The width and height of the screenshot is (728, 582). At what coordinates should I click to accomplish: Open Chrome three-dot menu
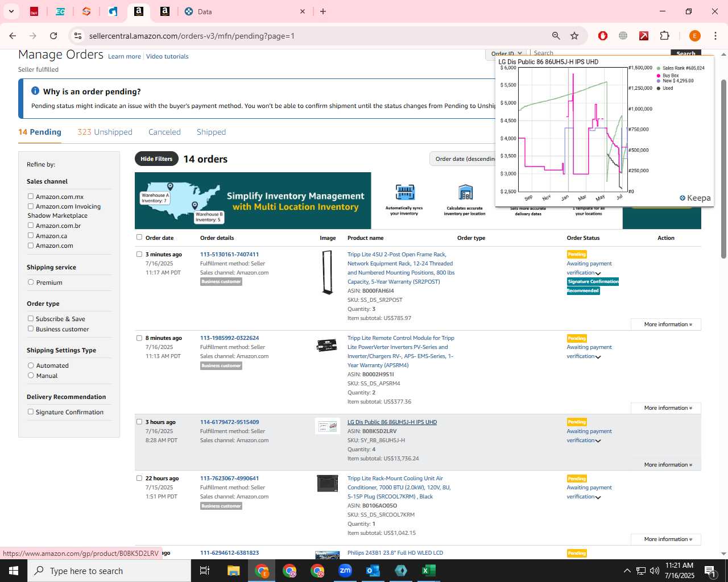pos(715,36)
